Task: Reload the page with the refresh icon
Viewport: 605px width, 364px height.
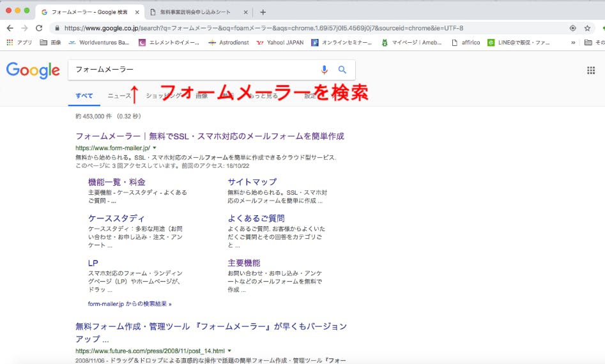Action: (39, 28)
